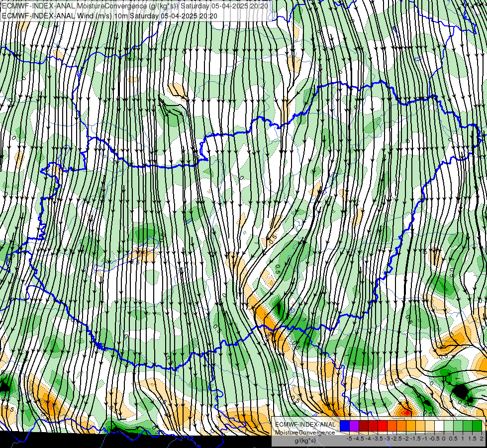487x448 pixels.
Task: Choose pale orange swatch between -1 and -0.5
Action: 430,426
